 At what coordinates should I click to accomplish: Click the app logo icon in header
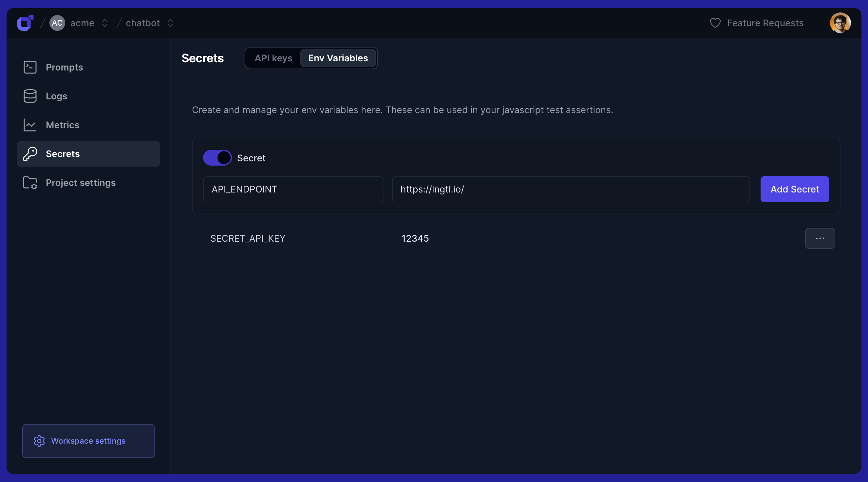click(x=25, y=23)
